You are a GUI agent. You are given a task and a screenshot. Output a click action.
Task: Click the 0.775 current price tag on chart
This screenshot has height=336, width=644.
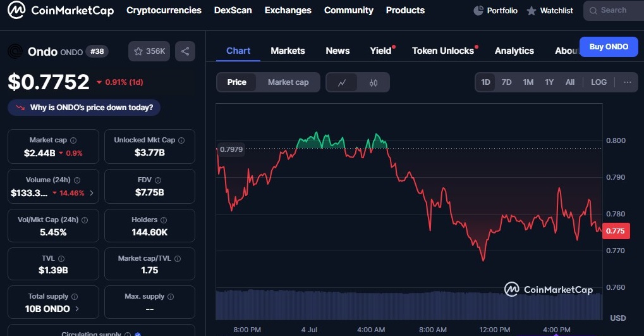(616, 231)
